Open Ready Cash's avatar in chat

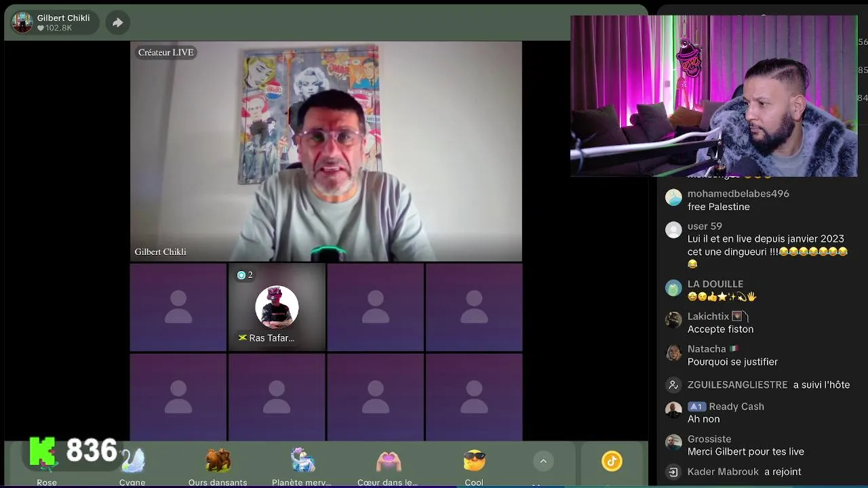click(673, 410)
